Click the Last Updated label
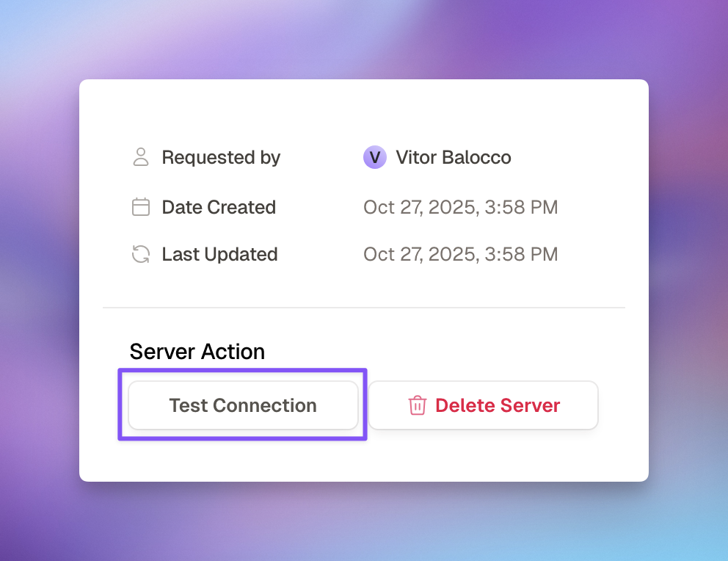The image size is (728, 561). point(219,254)
